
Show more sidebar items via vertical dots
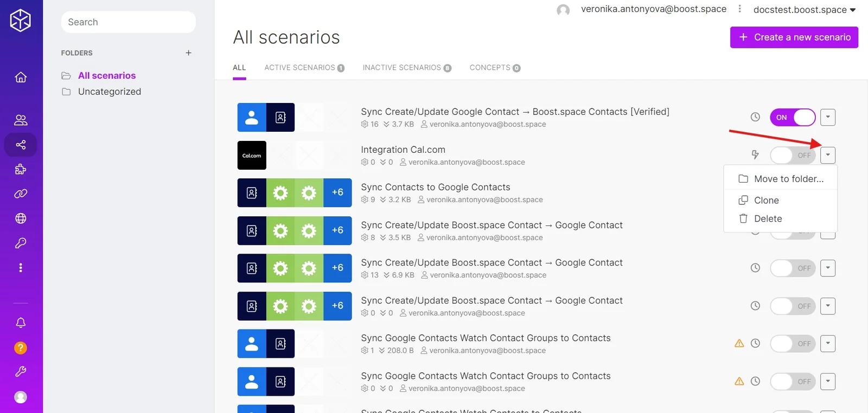pyautogui.click(x=21, y=268)
